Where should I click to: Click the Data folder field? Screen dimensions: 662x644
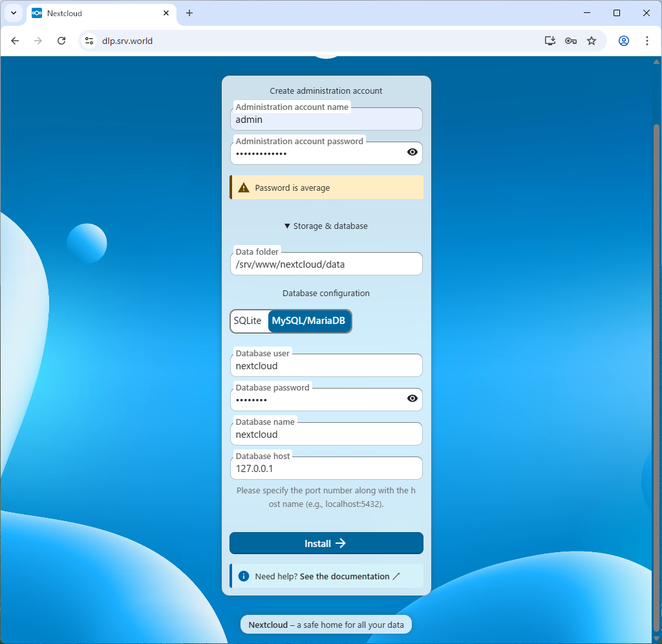pyautogui.click(x=326, y=264)
